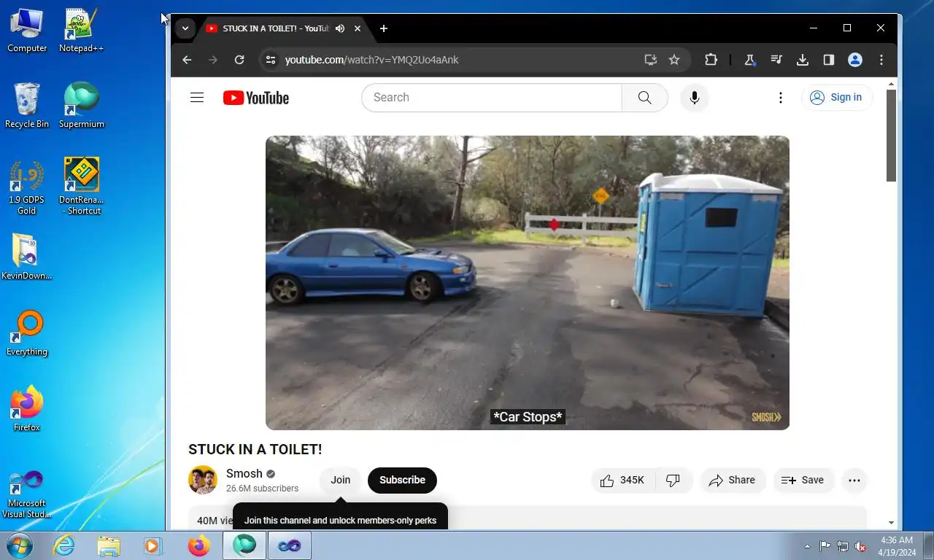The width and height of the screenshot is (934, 560).
Task: Click Supermium taskbar button
Action: click(x=244, y=545)
